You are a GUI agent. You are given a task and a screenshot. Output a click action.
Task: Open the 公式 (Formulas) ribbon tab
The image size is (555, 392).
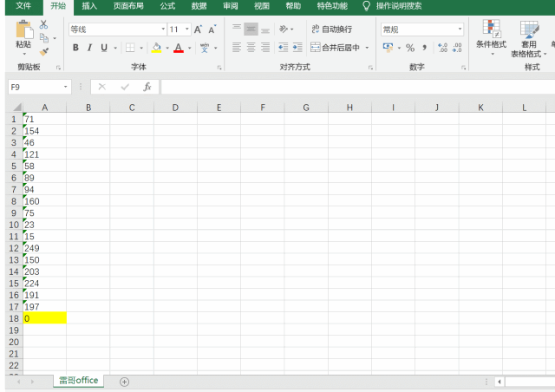(167, 6)
